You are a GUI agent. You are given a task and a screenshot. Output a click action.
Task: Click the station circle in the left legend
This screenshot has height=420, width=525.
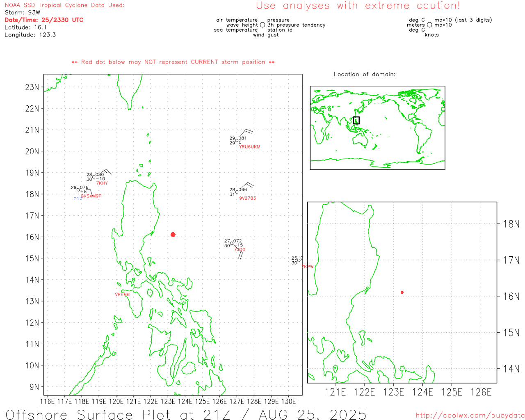[262, 25]
